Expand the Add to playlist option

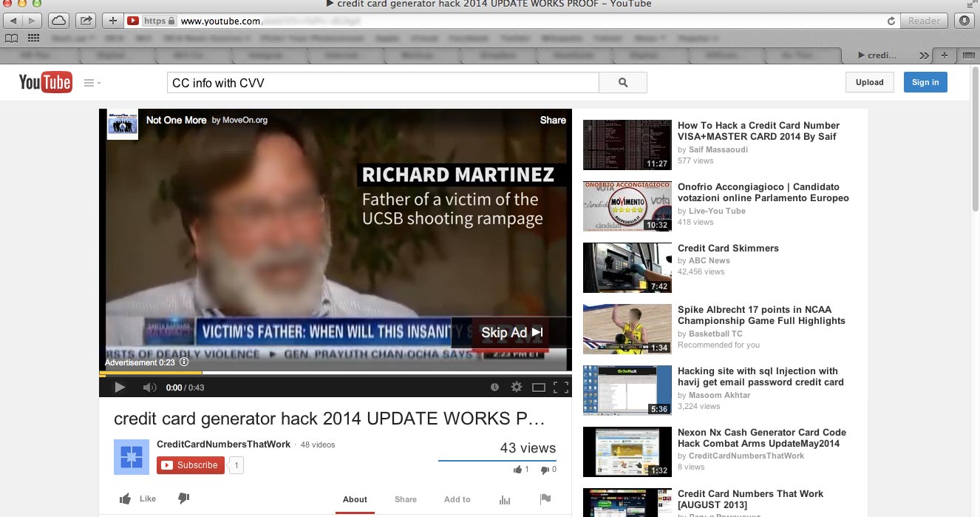tap(457, 499)
